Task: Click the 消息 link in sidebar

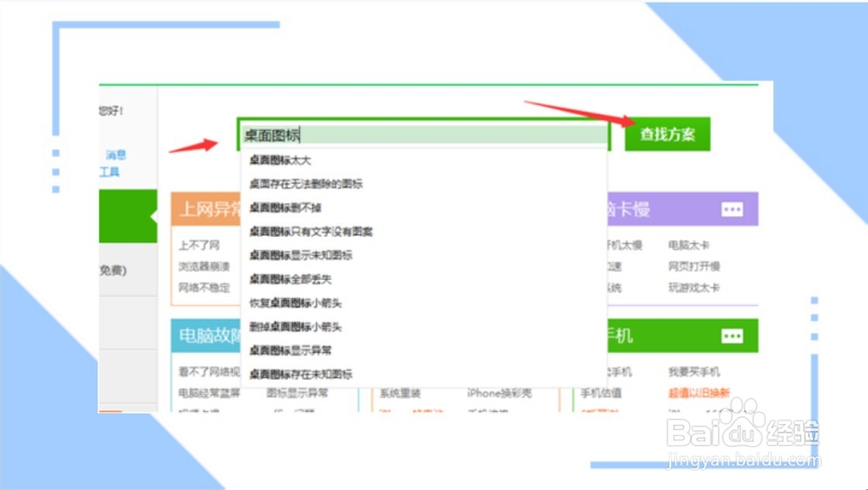Action: [x=115, y=155]
